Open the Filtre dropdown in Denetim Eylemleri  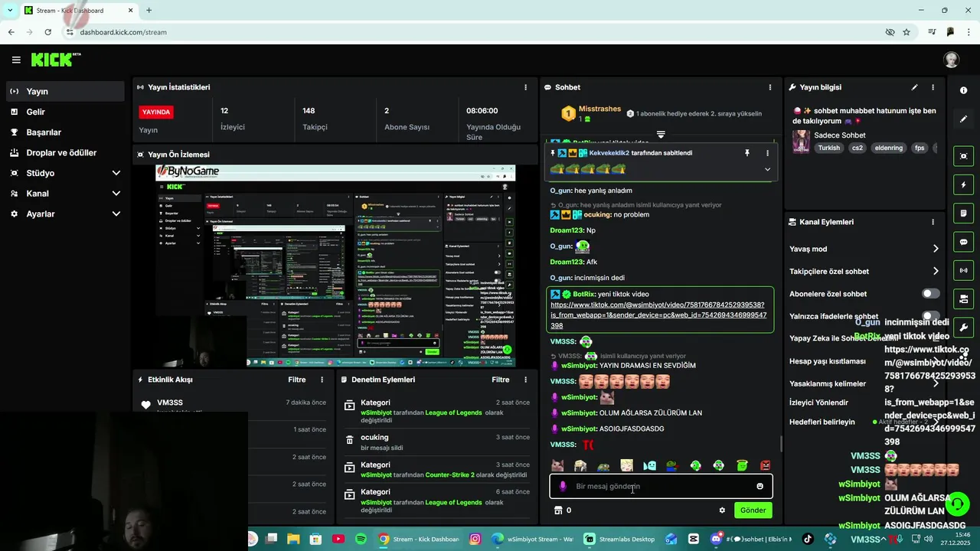pos(501,380)
